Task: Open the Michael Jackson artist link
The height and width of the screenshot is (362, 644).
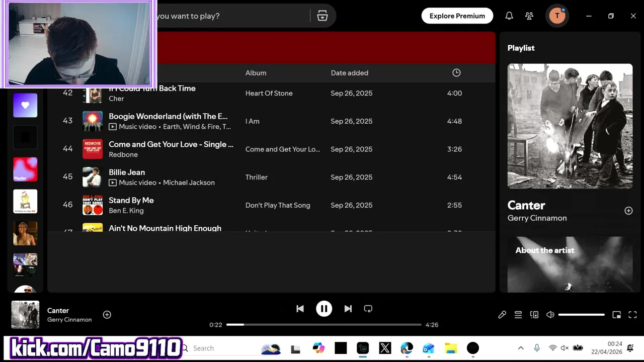Action: click(x=189, y=183)
